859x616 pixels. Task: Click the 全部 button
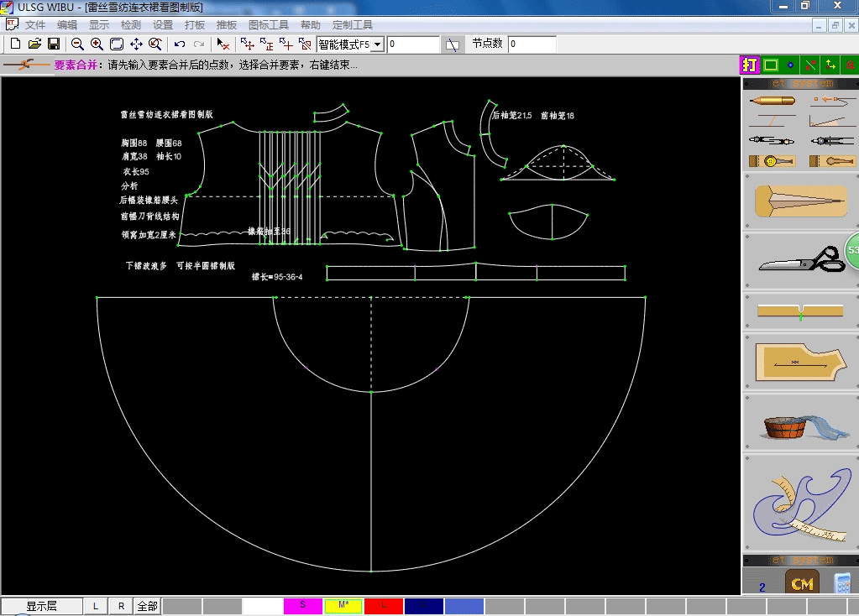point(147,606)
